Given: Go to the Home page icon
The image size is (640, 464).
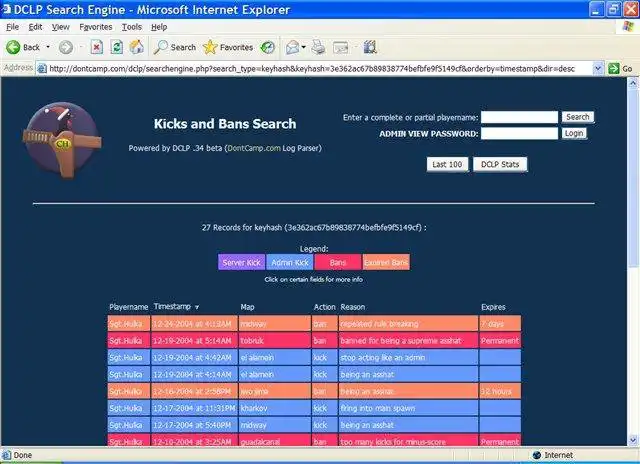Looking at the screenshot, I should [137, 47].
